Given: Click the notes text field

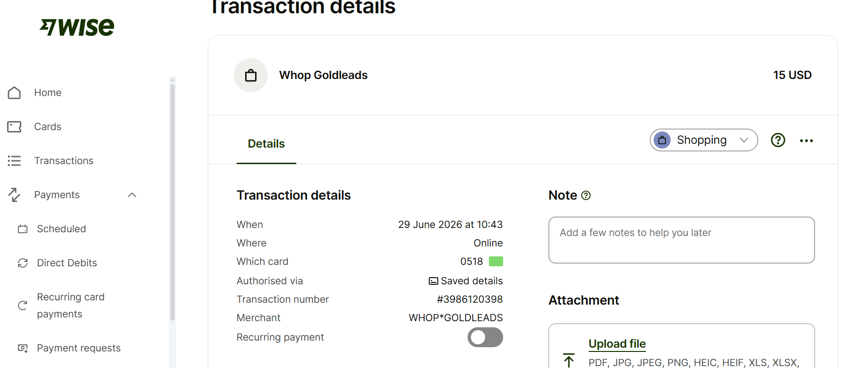Looking at the screenshot, I should 682,240.
